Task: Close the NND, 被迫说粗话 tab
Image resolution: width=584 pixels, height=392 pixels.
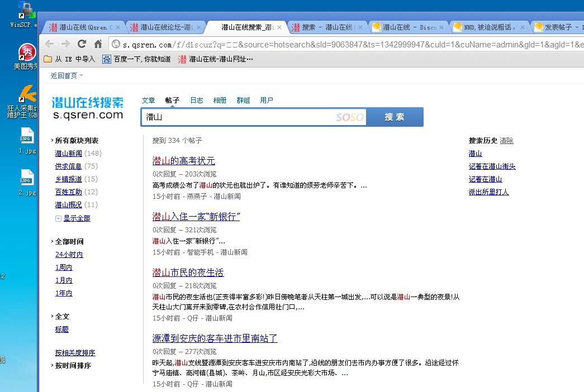Action: [x=522, y=27]
